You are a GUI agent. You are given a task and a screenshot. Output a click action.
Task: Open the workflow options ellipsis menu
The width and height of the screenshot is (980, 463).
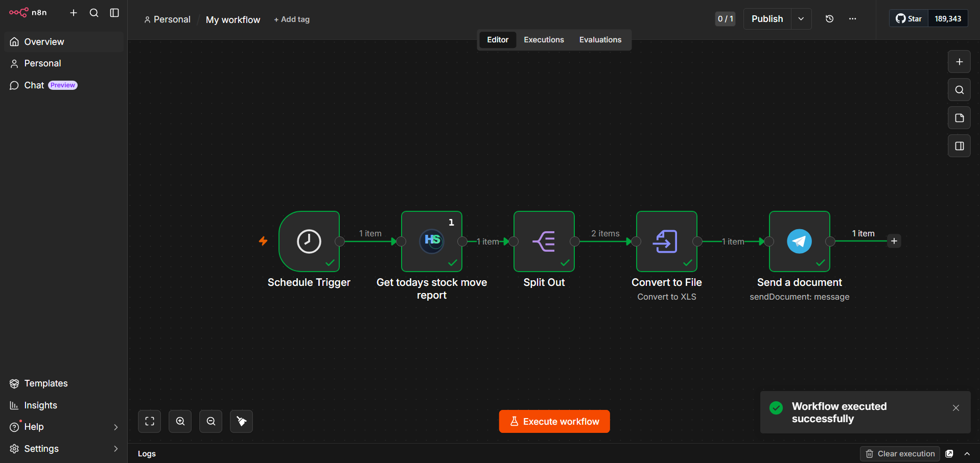pyautogui.click(x=853, y=19)
